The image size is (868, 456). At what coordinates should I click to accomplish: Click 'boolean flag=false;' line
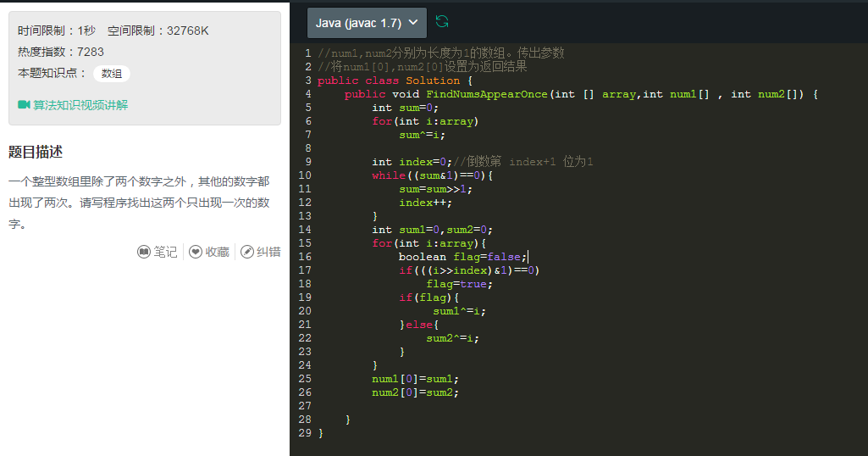click(x=462, y=257)
